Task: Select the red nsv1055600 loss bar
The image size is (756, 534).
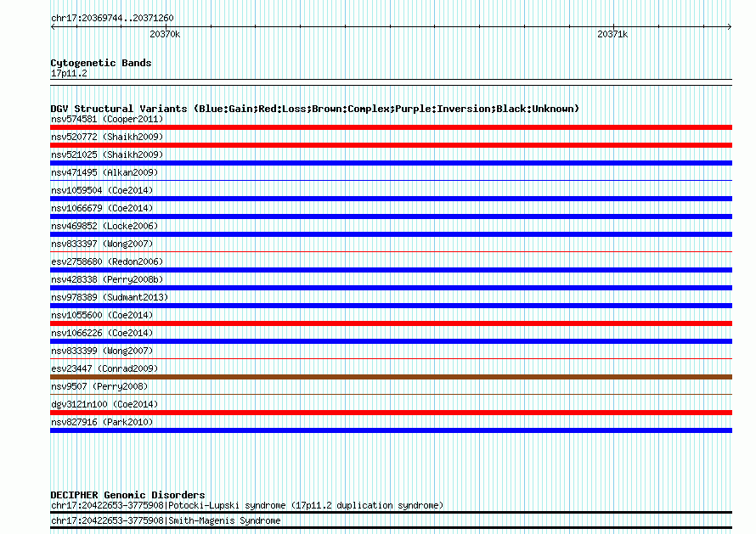Action: (391, 323)
